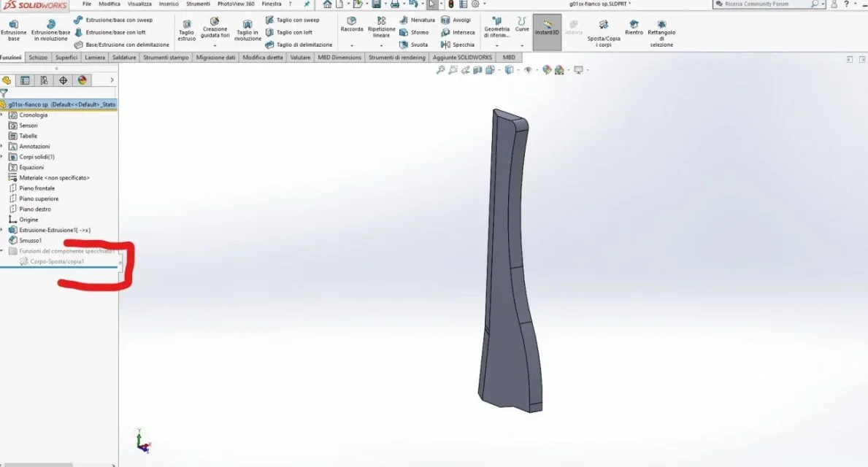Select Sposta/Copia i corpi tool
Image resolution: width=868 pixels, height=467 pixels.
tap(604, 33)
